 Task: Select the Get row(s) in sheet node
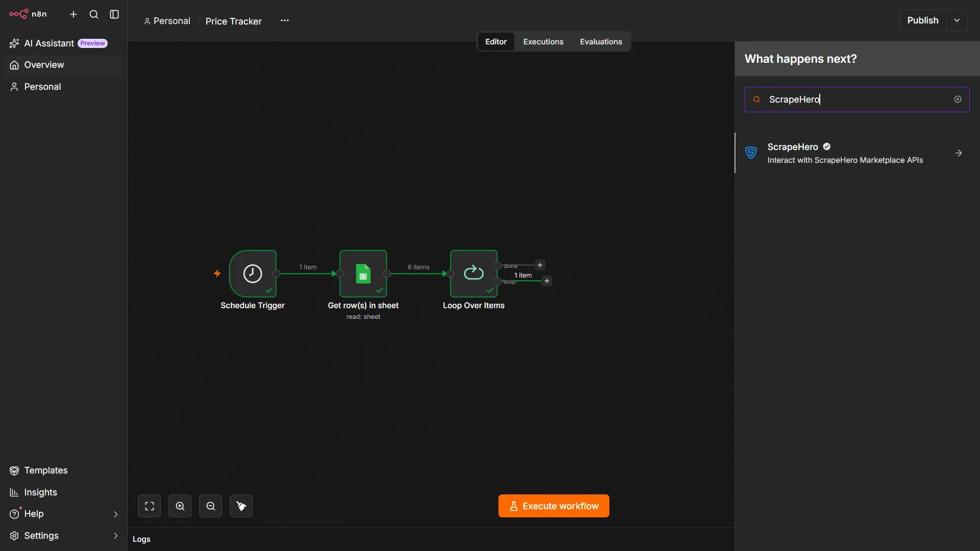coord(363,273)
